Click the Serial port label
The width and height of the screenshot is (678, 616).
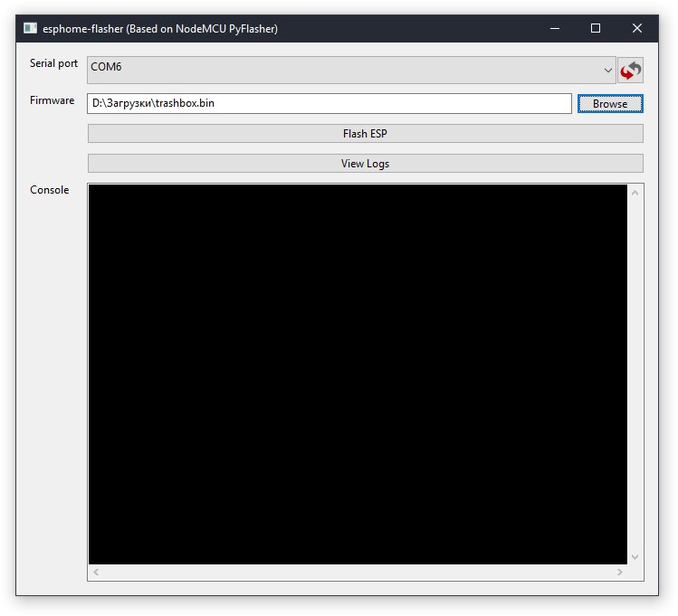click(x=53, y=63)
